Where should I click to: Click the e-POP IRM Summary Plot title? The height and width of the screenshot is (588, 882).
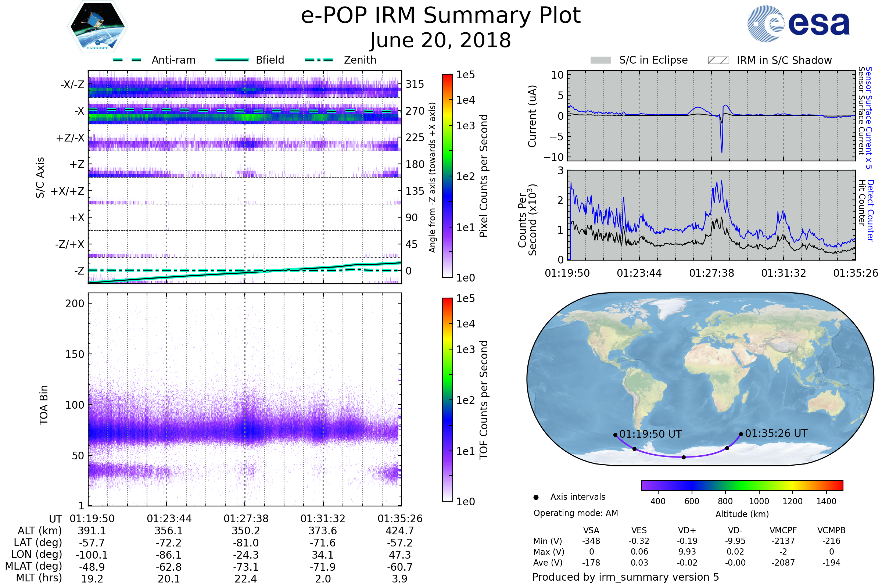441,16
